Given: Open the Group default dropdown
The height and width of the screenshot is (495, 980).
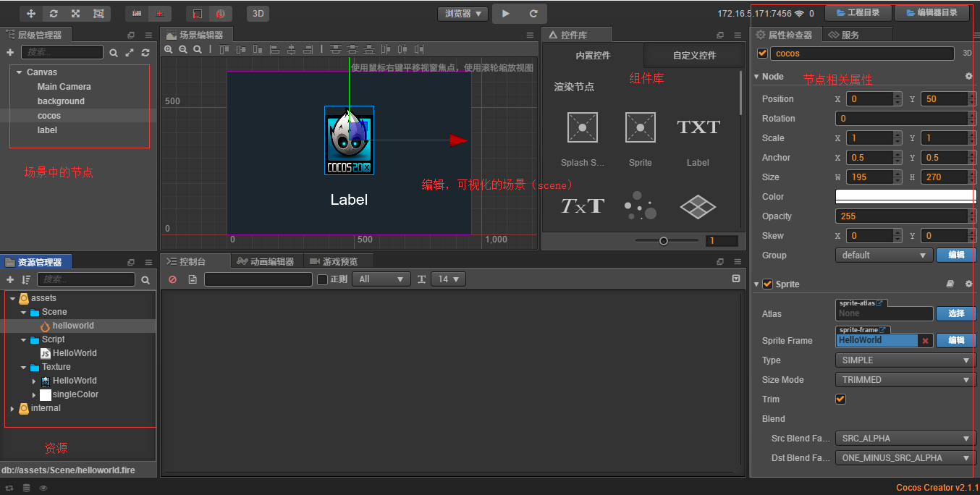Looking at the screenshot, I should pos(884,255).
